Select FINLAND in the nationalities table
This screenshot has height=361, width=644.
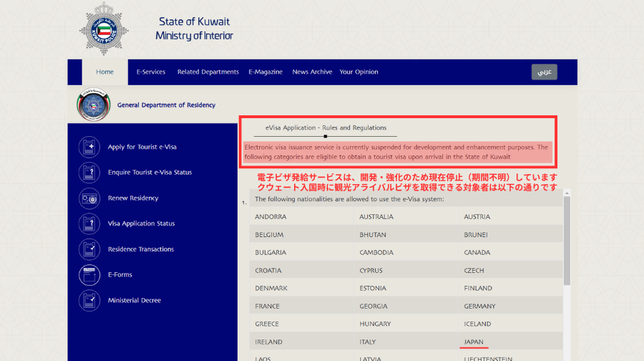[478, 288]
